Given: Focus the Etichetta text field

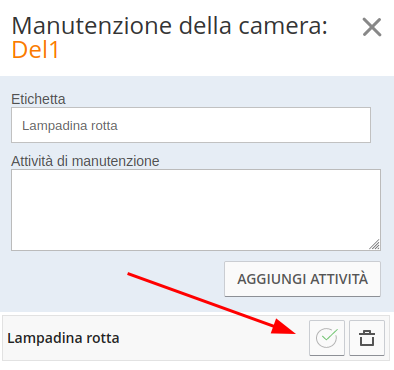Looking at the screenshot, I should tap(191, 125).
